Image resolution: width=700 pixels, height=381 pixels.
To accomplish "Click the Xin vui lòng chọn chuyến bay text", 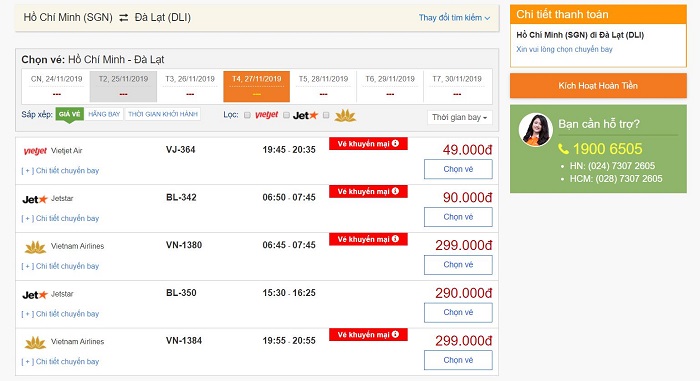I will point(564,49).
